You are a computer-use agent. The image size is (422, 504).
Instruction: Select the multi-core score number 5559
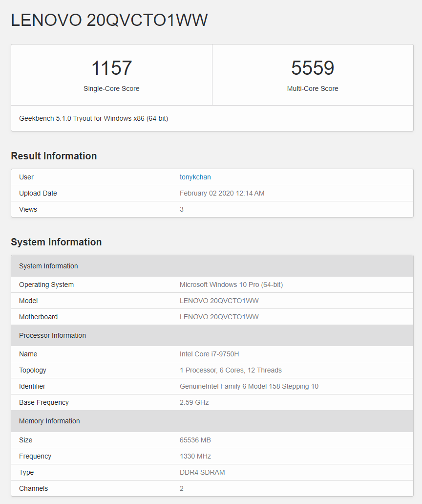313,68
